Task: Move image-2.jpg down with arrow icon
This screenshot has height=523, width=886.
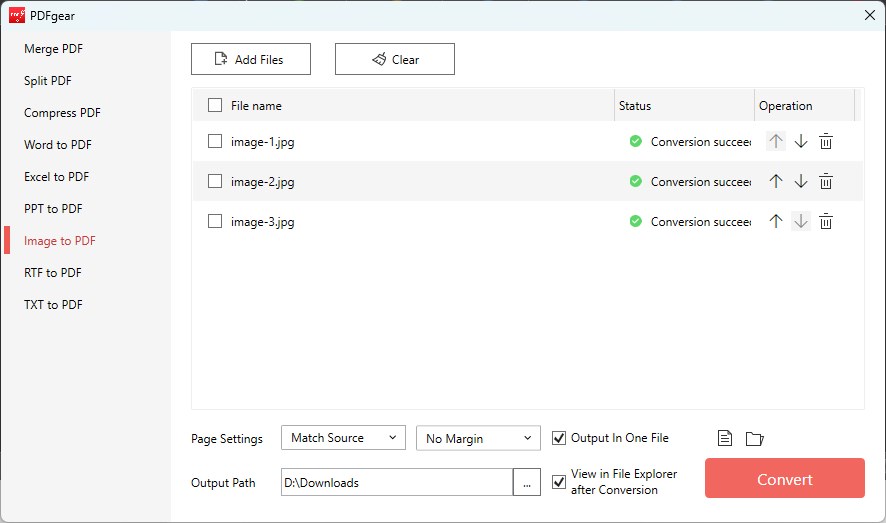Action: point(801,181)
